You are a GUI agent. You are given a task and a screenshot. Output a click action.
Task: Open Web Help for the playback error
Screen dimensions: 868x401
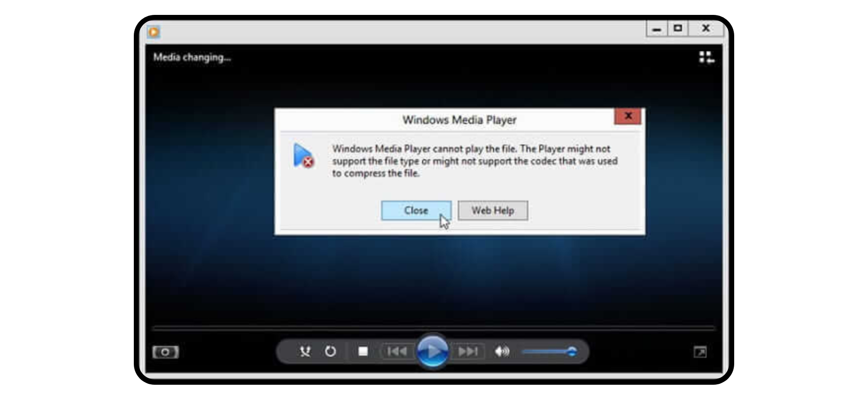tap(493, 210)
